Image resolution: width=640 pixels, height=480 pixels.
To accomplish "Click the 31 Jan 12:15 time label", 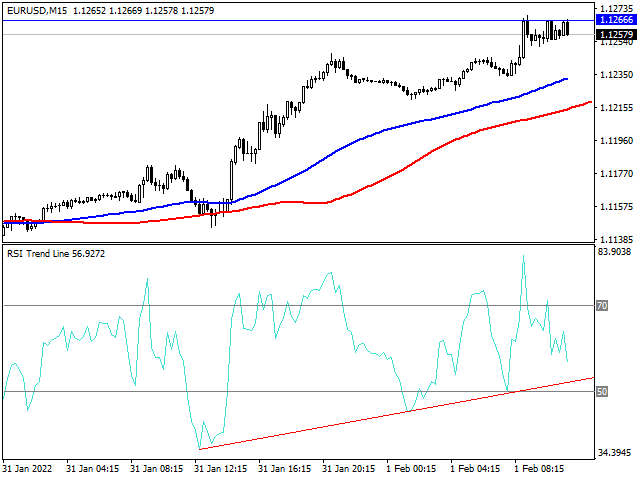I will [220, 469].
